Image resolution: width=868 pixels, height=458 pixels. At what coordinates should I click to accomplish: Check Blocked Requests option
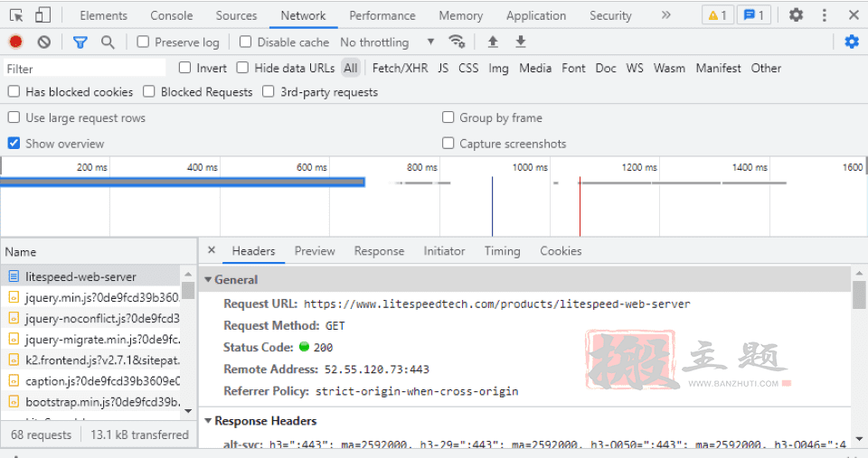(x=149, y=91)
